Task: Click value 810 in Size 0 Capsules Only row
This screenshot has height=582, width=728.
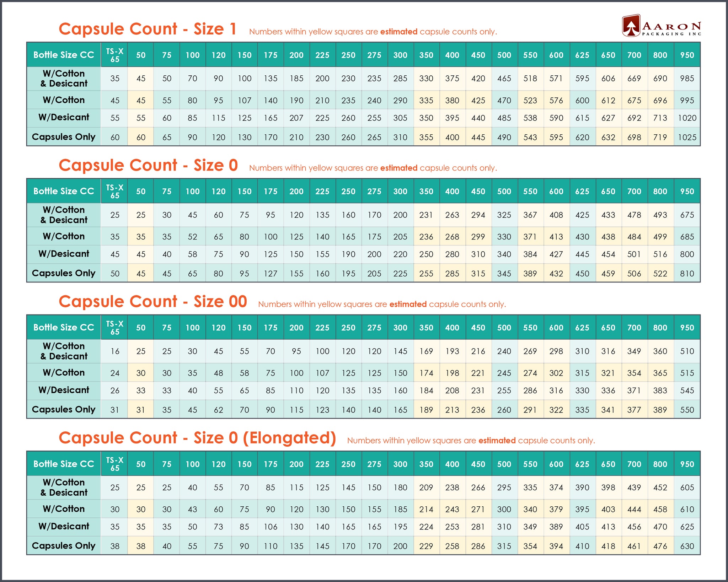Action: [687, 274]
